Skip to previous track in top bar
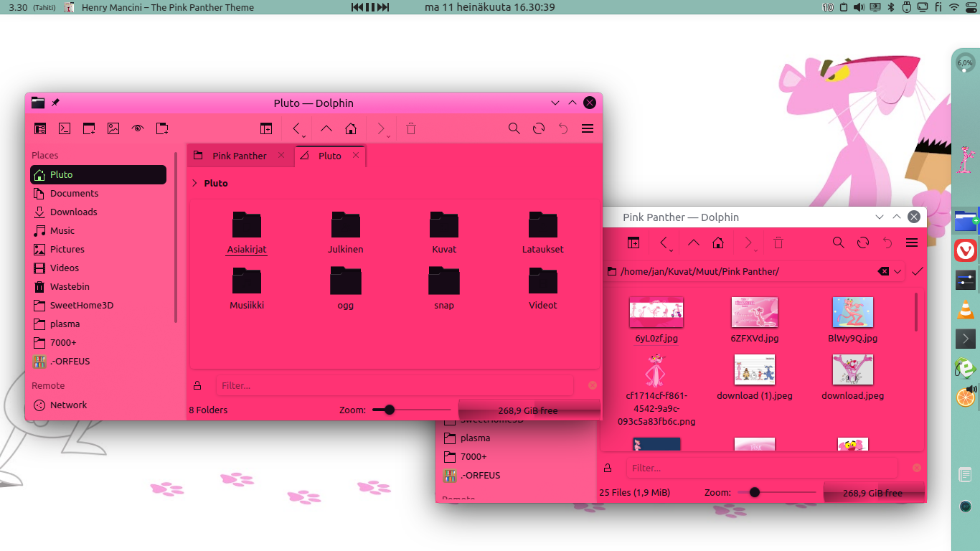 pyautogui.click(x=357, y=7)
